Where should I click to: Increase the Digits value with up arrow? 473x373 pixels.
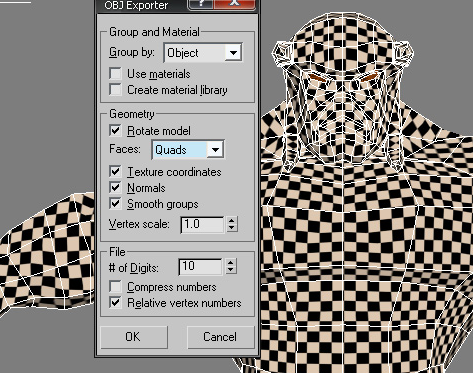pos(231,262)
